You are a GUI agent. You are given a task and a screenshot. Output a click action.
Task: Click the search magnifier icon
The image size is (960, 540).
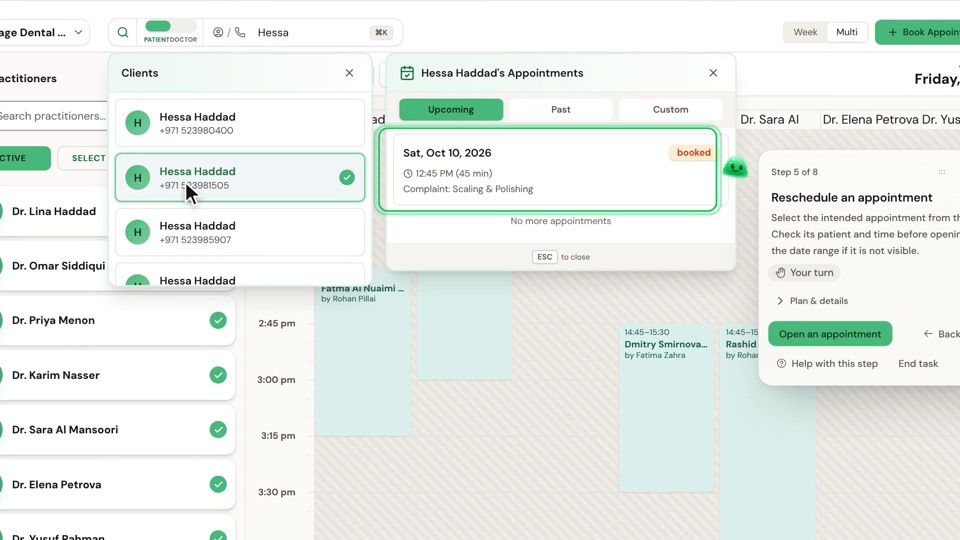(x=122, y=32)
